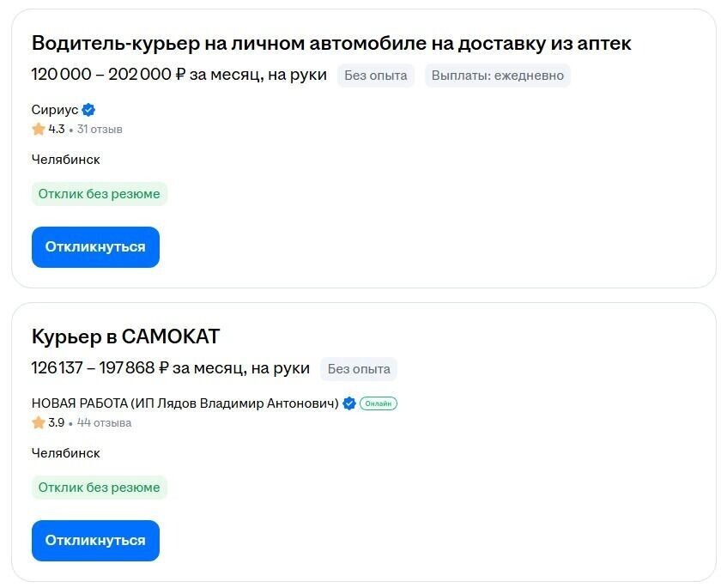This screenshot has height=588, width=727.
Task: Open the Водитель-курьер на личном автомобиле vacancy
Action: point(331,42)
